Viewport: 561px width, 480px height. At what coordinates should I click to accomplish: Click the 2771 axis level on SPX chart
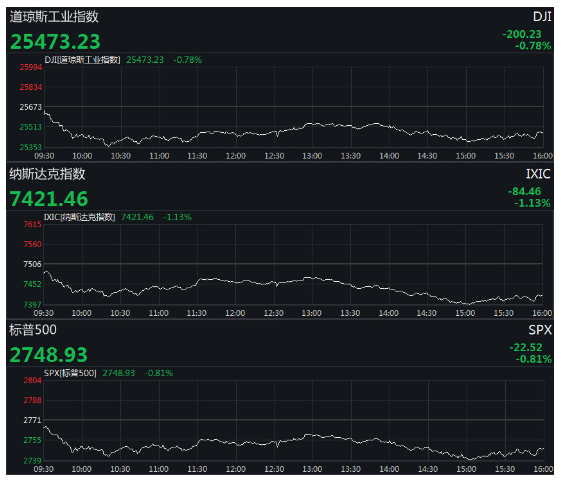(x=33, y=420)
